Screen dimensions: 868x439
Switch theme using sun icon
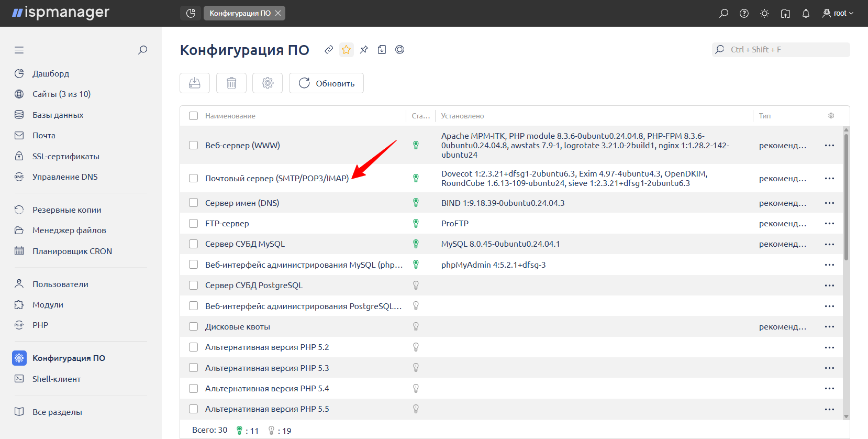tap(764, 14)
